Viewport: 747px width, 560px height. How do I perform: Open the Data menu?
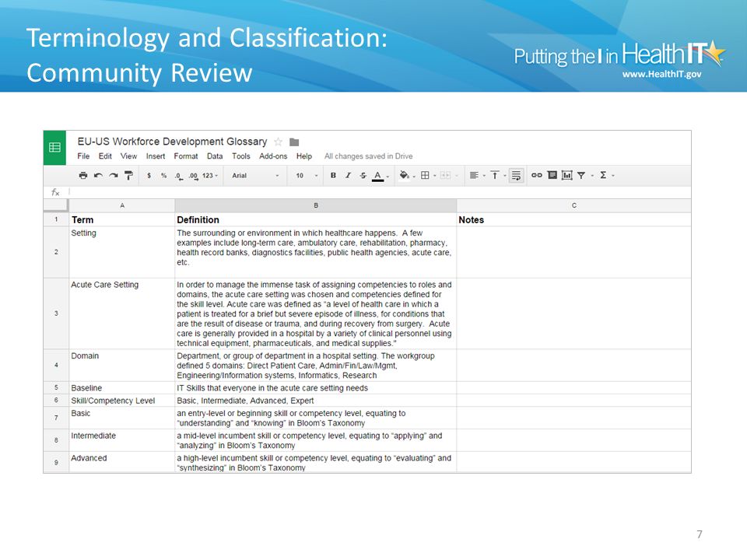(215, 156)
